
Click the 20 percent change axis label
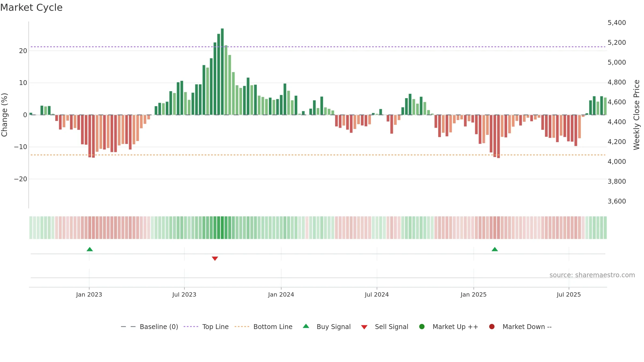tap(23, 51)
